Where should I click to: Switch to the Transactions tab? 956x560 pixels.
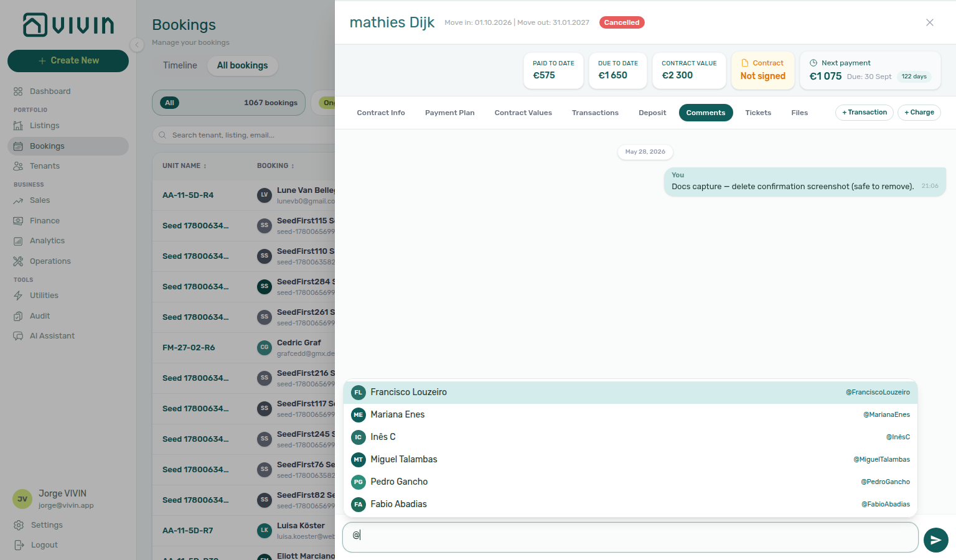(596, 113)
